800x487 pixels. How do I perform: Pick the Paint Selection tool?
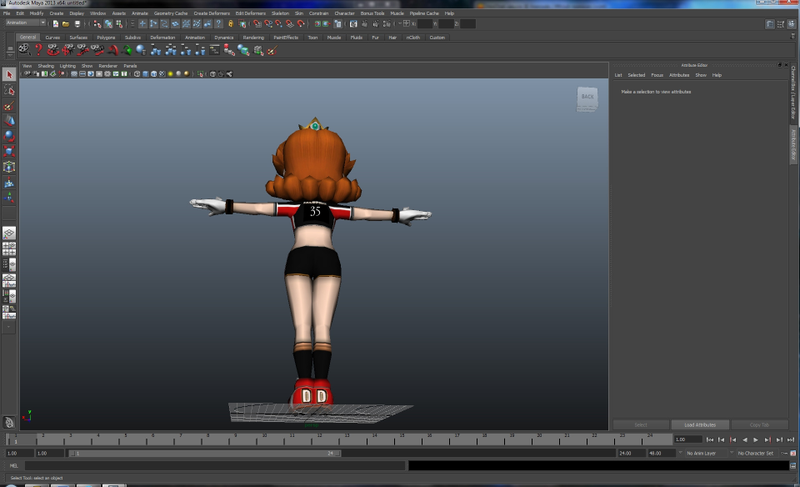[9, 106]
